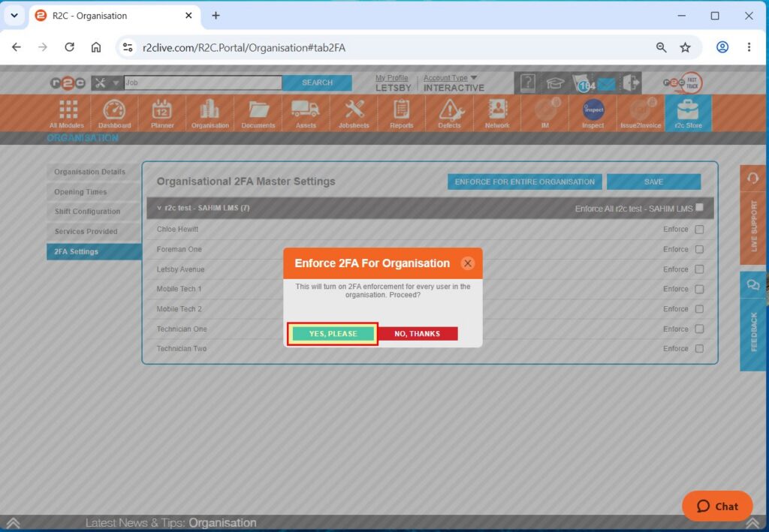
Task: Confirm with Yes, Please button
Action: click(x=333, y=334)
